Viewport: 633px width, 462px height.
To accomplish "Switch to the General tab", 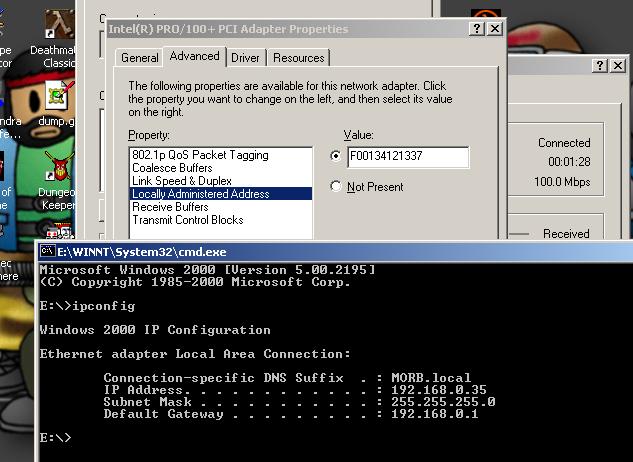I will 139,58.
